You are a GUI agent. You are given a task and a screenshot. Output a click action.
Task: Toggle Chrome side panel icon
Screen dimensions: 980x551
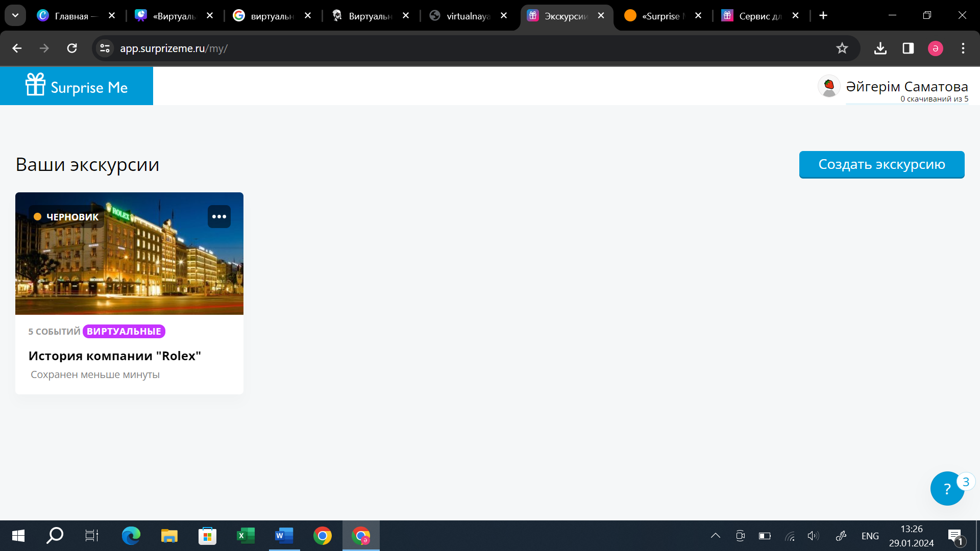coord(908,48)
